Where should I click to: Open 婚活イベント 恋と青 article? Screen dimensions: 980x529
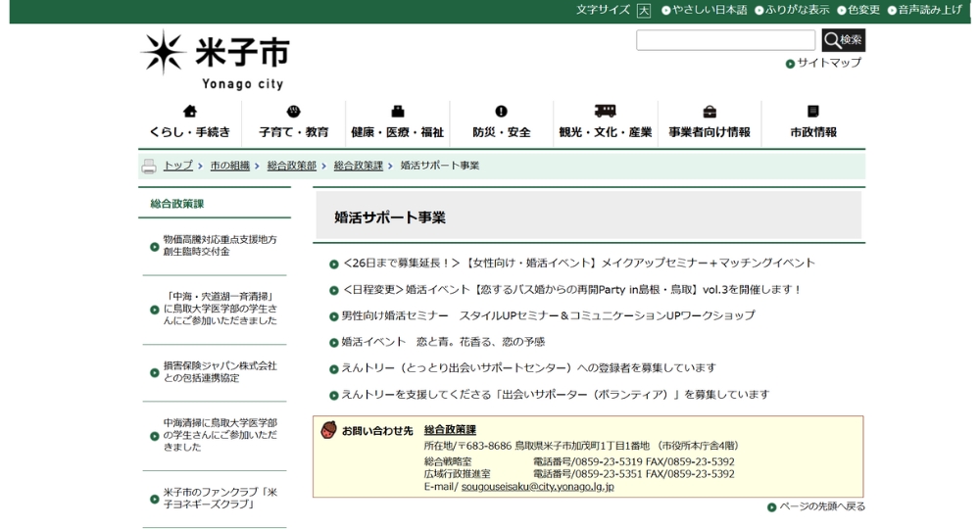click(x=443, y=342)
